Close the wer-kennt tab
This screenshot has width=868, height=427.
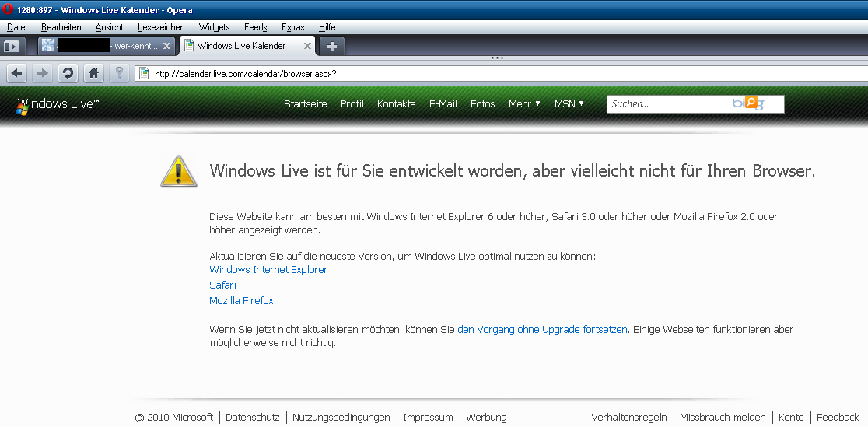pyautogui.click(x=166, y=46)
